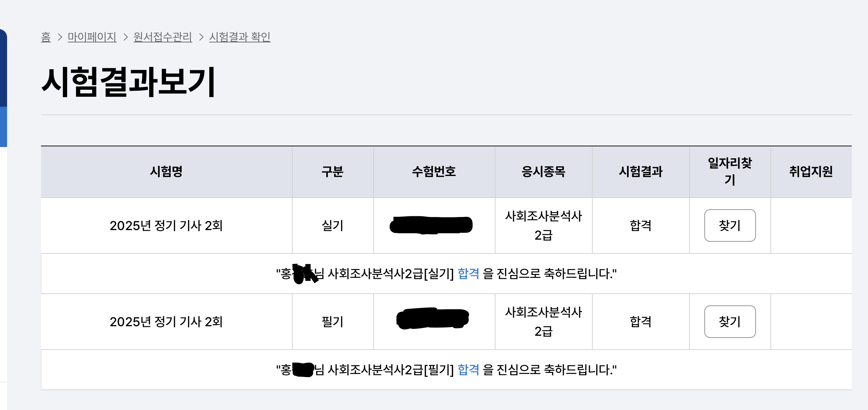Select the 일자리찾기 column header
The width and height of the screenshot is (868, 410).
coord(729,171)
